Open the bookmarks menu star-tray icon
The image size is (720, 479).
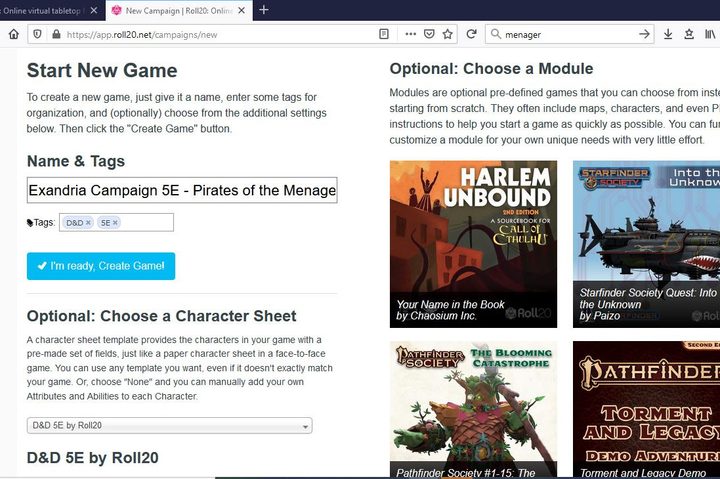[689, 34]
